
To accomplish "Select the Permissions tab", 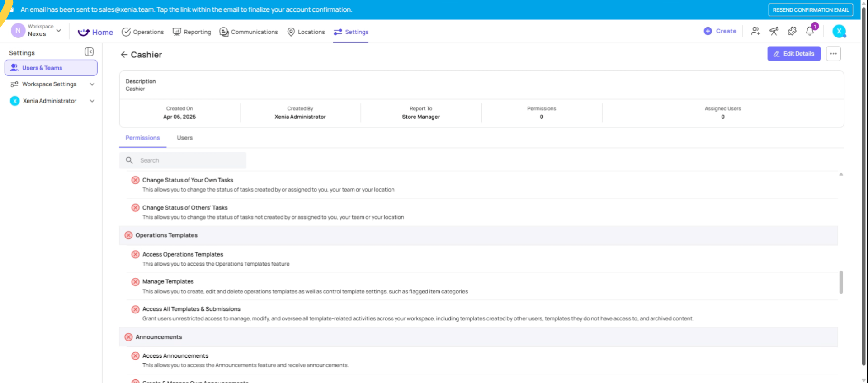I will click(143, 138).
